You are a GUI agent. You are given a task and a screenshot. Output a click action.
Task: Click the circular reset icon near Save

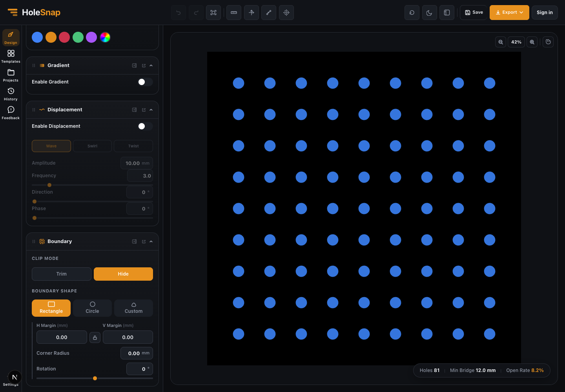tap(412, 13)
